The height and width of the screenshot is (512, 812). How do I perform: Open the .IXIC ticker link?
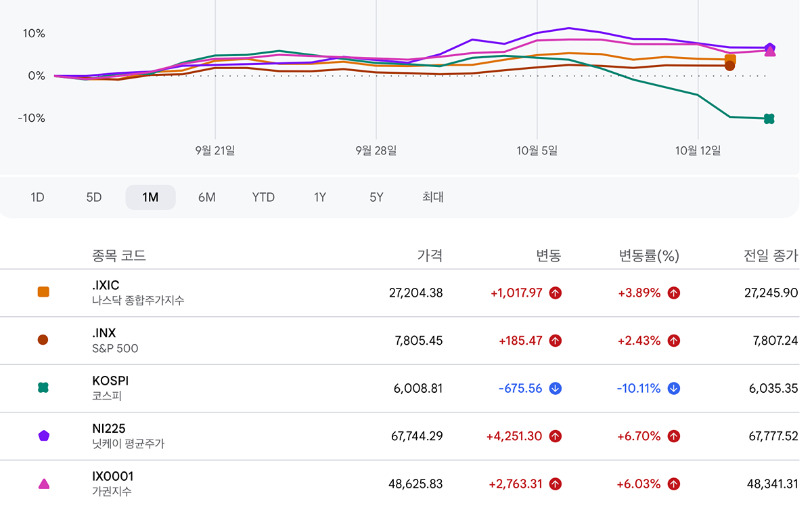pos(106,286)
